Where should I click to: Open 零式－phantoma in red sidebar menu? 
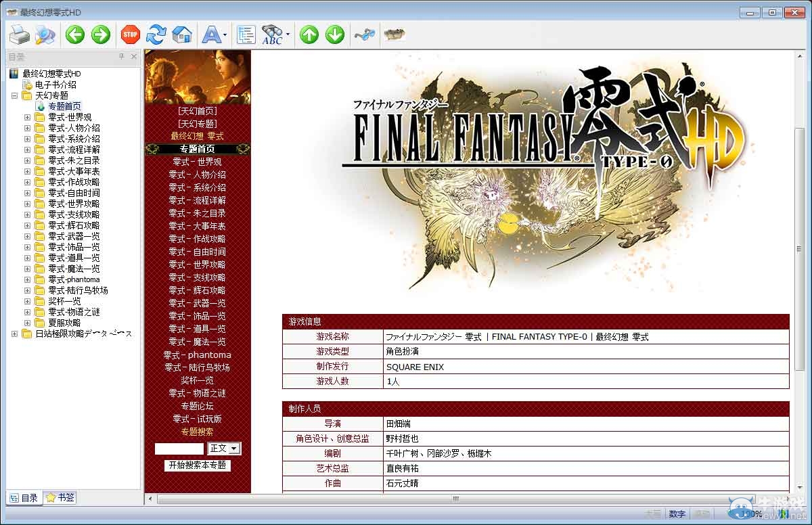pyautogui.click(x=197, y=355)
